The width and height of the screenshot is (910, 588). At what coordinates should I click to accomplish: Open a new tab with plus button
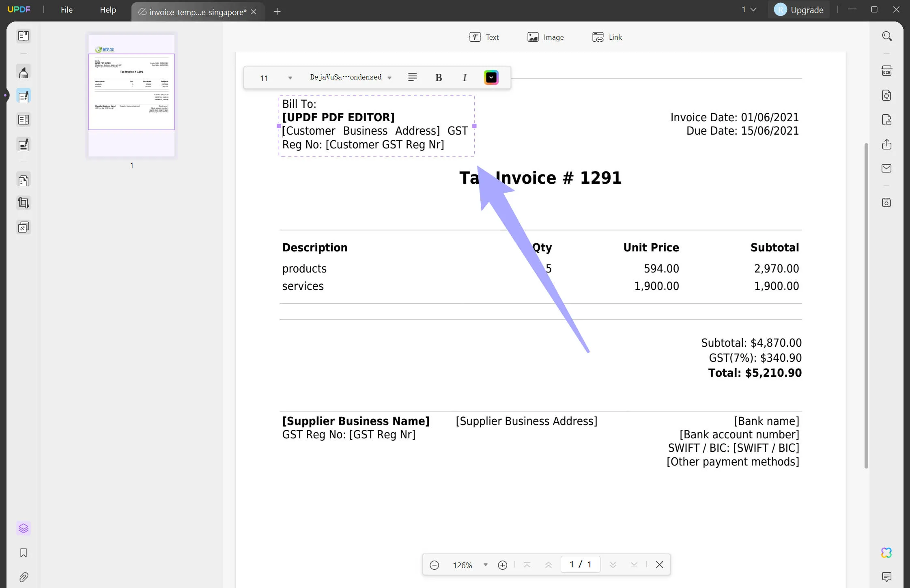pyautogui.click(x=277, y=11)
